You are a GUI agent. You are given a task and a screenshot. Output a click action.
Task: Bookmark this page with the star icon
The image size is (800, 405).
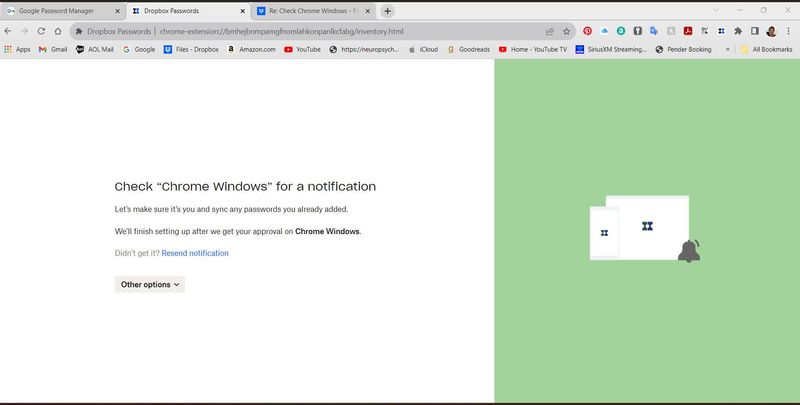(x=566, y=31)
